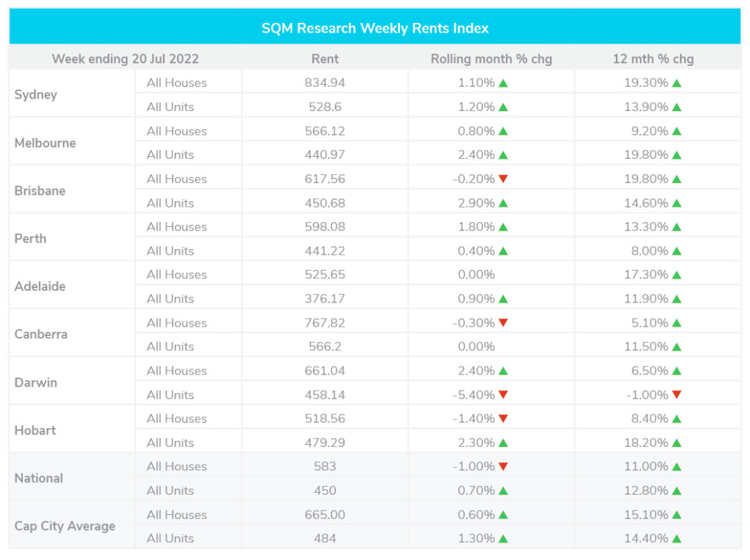
Task: Click the green up arrow beside 1.10%
Action: tap(503, 83)
